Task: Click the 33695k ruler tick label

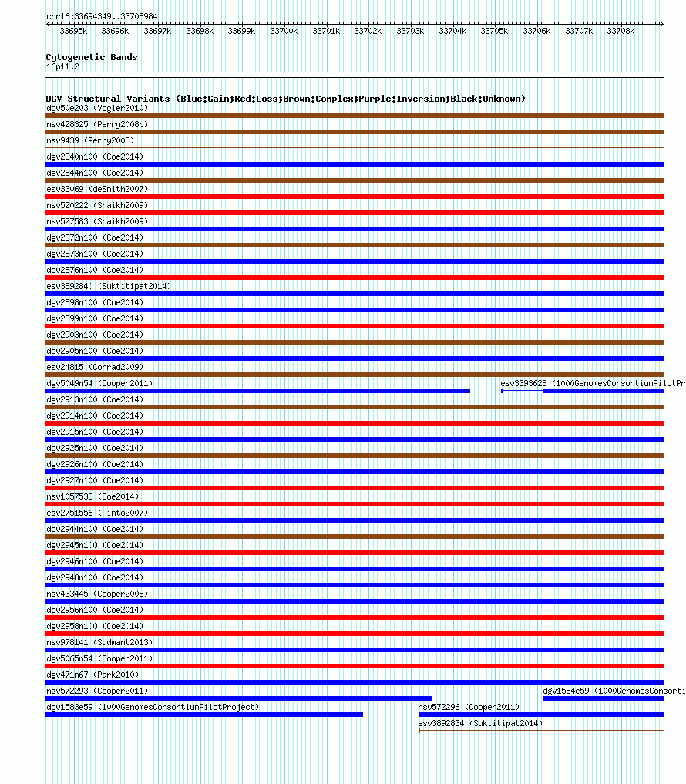Action: coord(73,31)
